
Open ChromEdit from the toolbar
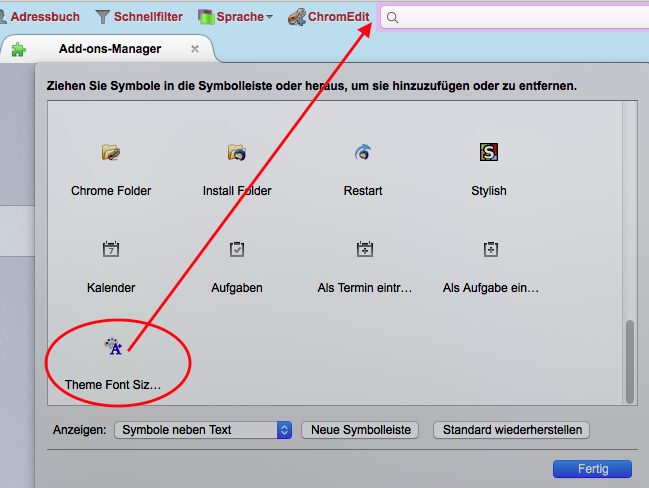(328, 17)
